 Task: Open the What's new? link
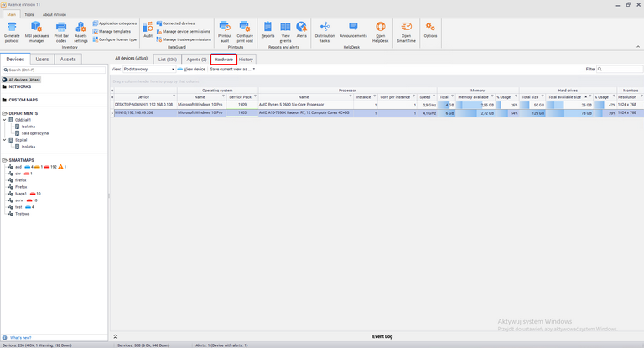[x=20, y=338]
